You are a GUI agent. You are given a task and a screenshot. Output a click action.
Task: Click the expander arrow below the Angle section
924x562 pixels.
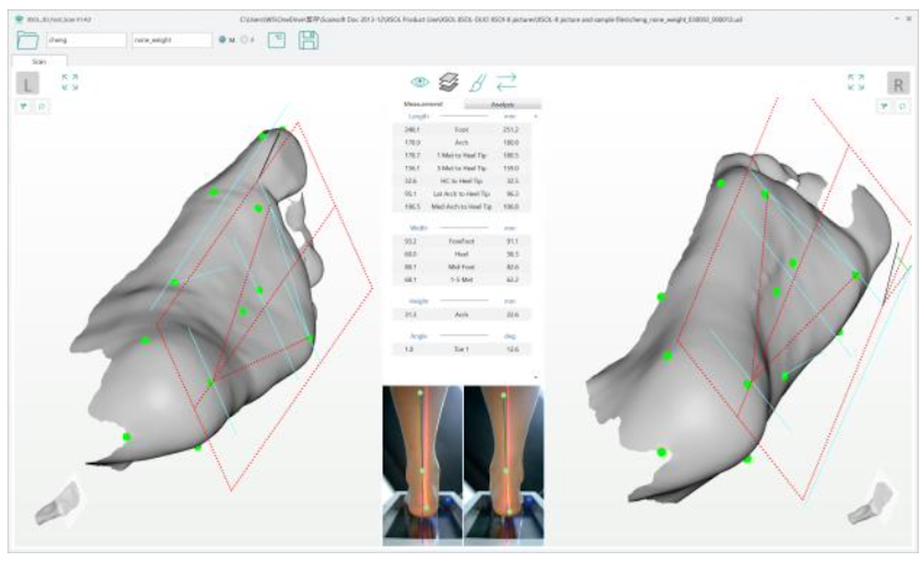[x=535, y=377]
